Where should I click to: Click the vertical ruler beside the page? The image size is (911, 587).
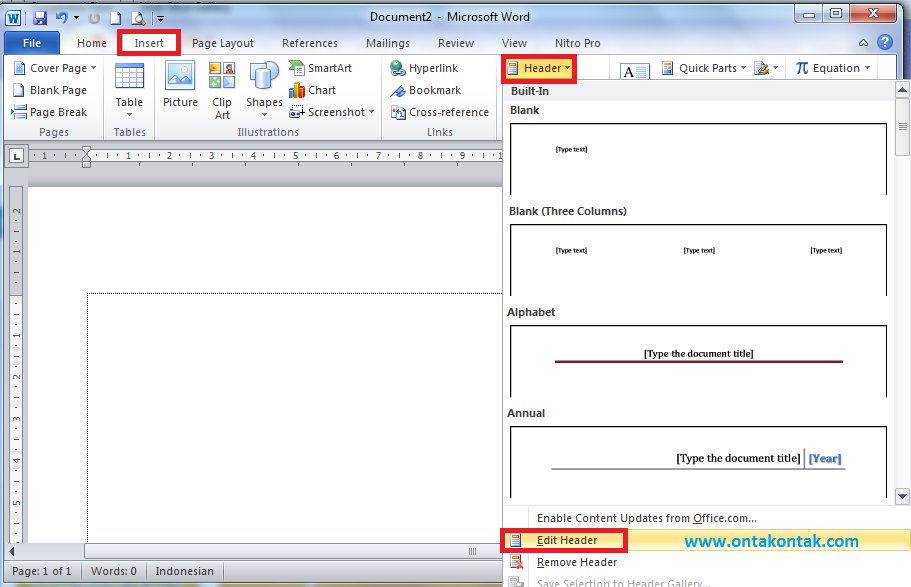click(x=16, y=364)
